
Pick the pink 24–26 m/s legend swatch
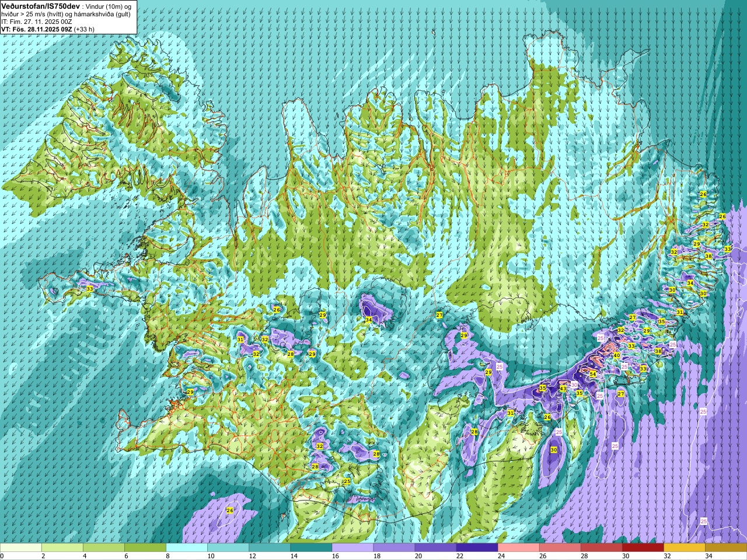518,548
